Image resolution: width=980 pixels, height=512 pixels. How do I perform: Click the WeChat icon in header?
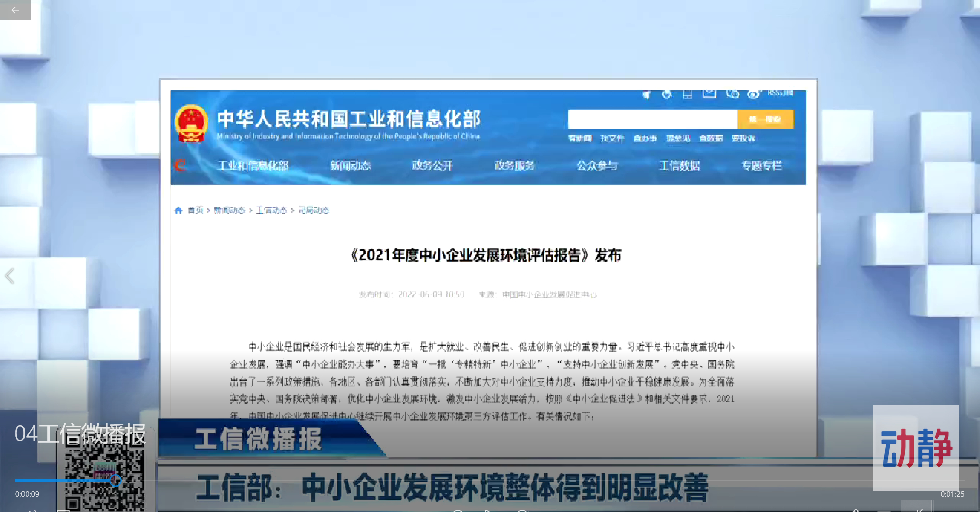click(x=732, y=94)
